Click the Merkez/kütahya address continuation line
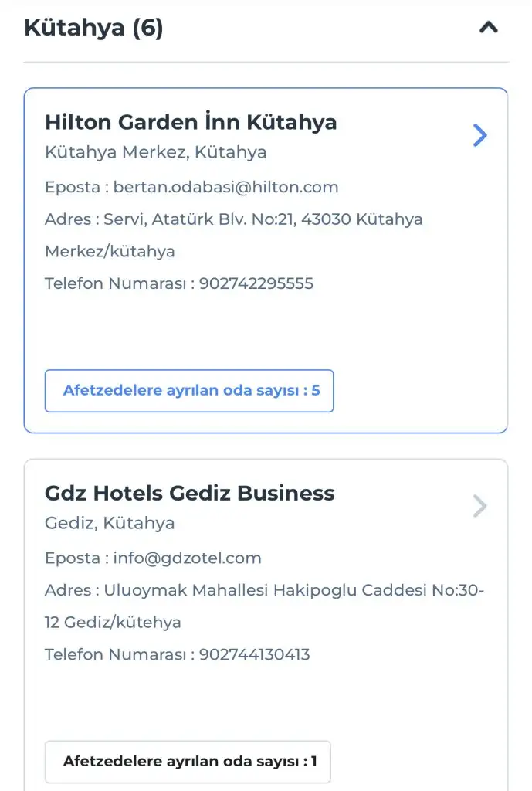This screenshot has width=532, height=791. (x=110, y=252)
